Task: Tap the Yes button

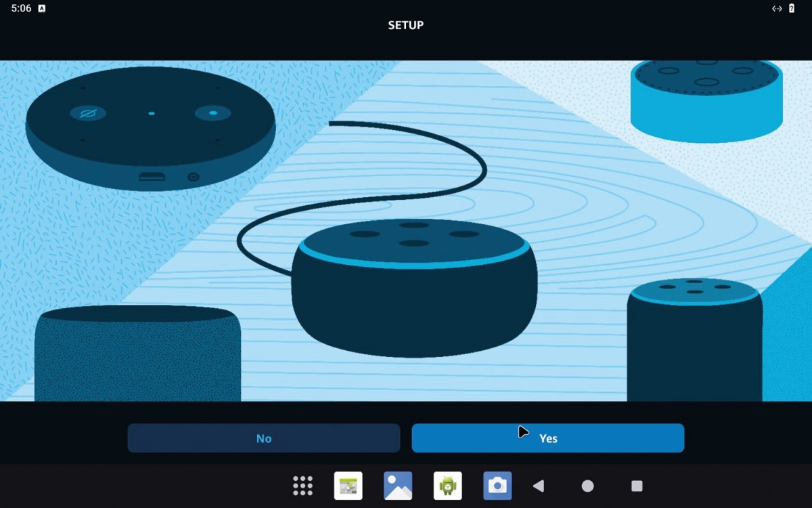Action: coord(547,438)
